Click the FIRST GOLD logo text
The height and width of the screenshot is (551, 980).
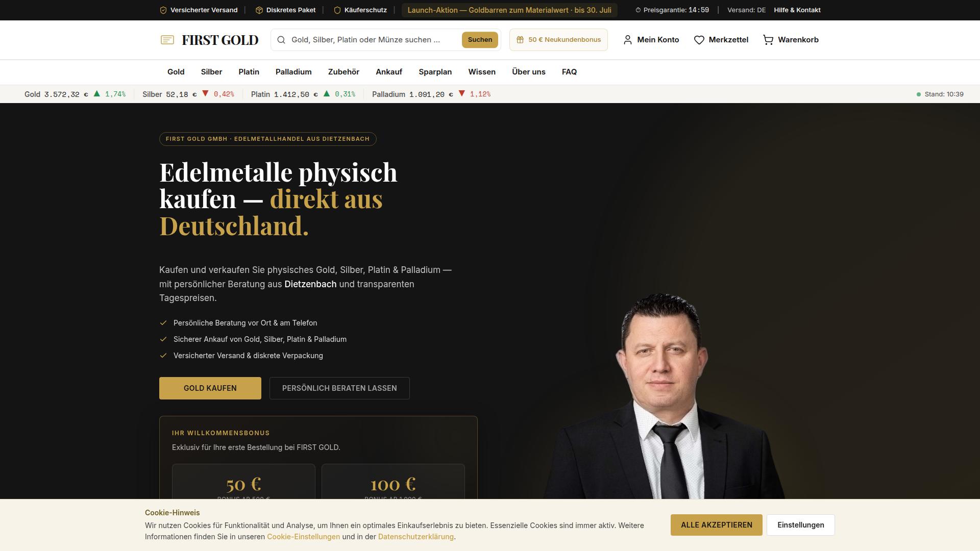(220, 40)
